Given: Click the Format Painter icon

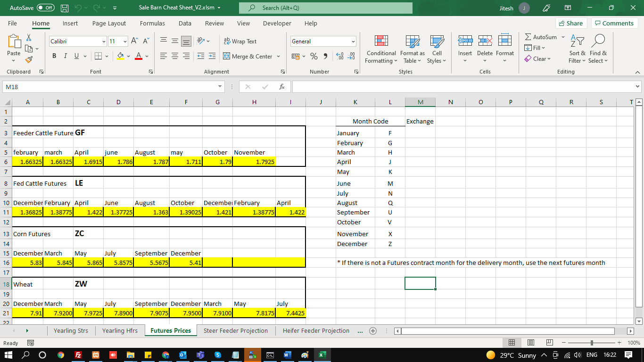Looking at the screenshot, I should tap(28, 59).
